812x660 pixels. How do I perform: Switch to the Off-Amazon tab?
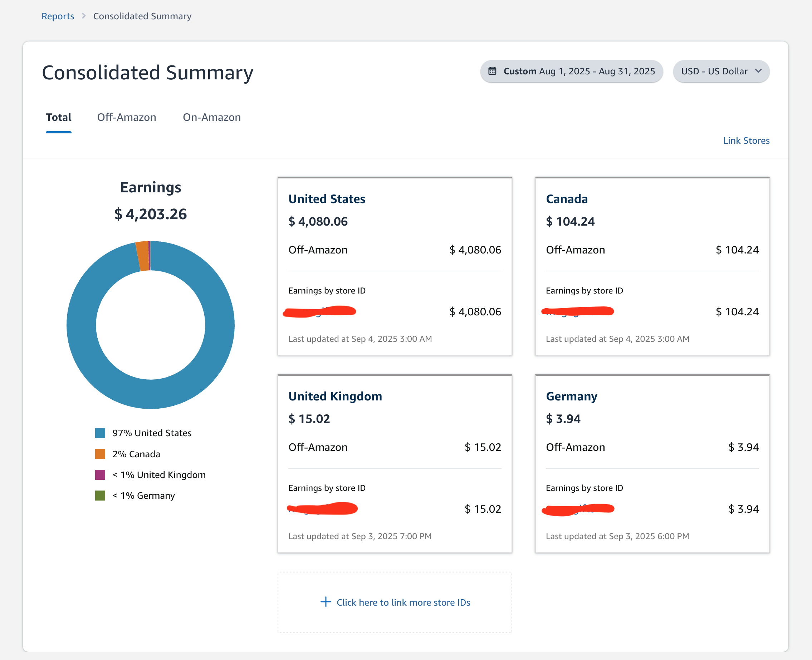point(126,117)
